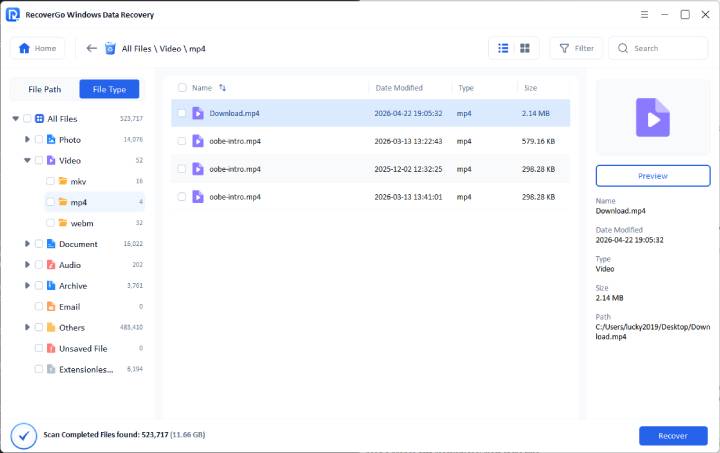The image size is (720, 453).
Task: Check the Archive checkbox
Action: (x=39, y=285)
